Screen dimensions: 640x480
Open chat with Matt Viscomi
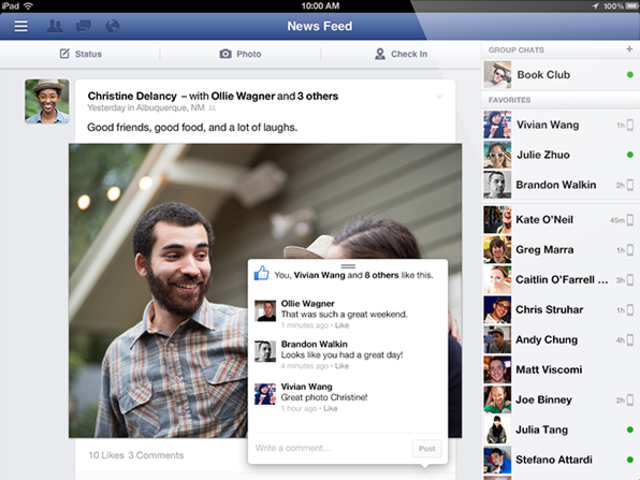(x=560, y=370)
